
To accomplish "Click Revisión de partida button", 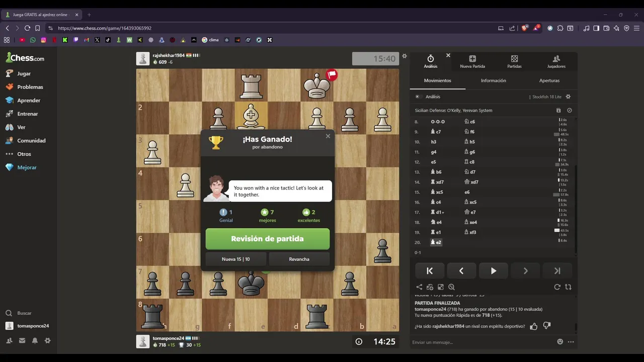I will (x=268, y=239).
